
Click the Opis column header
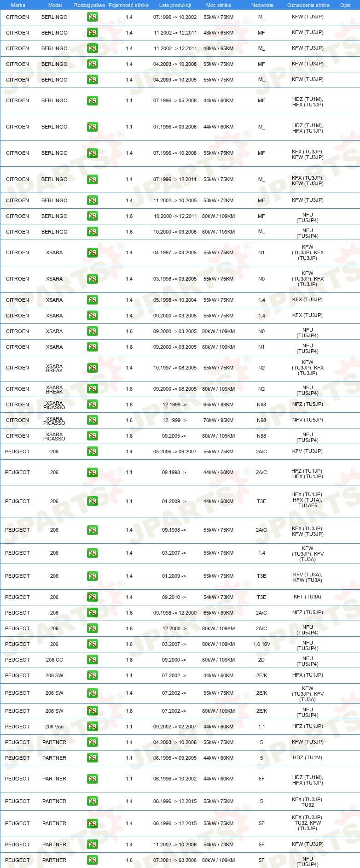[345, 5]
